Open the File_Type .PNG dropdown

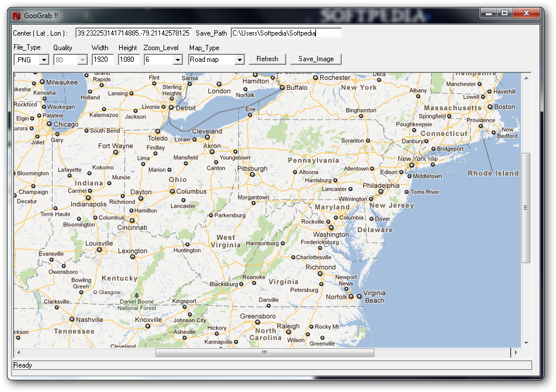(x=44, y=60)
